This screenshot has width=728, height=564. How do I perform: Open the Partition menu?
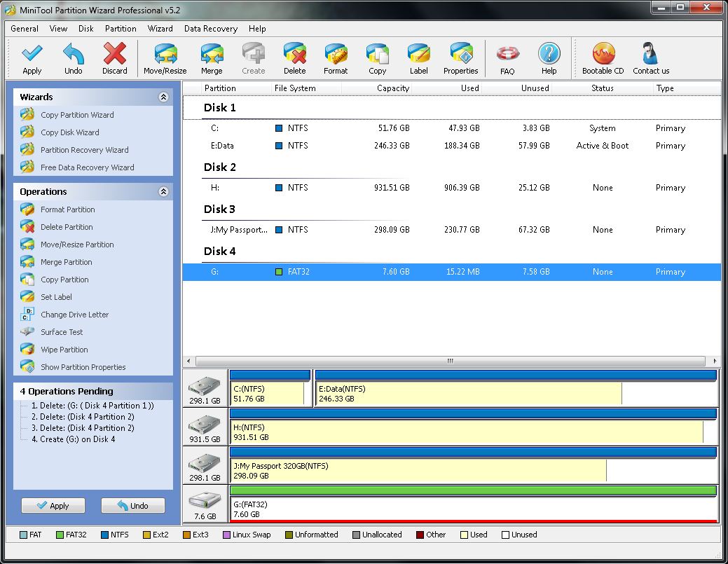coord(121,29)
